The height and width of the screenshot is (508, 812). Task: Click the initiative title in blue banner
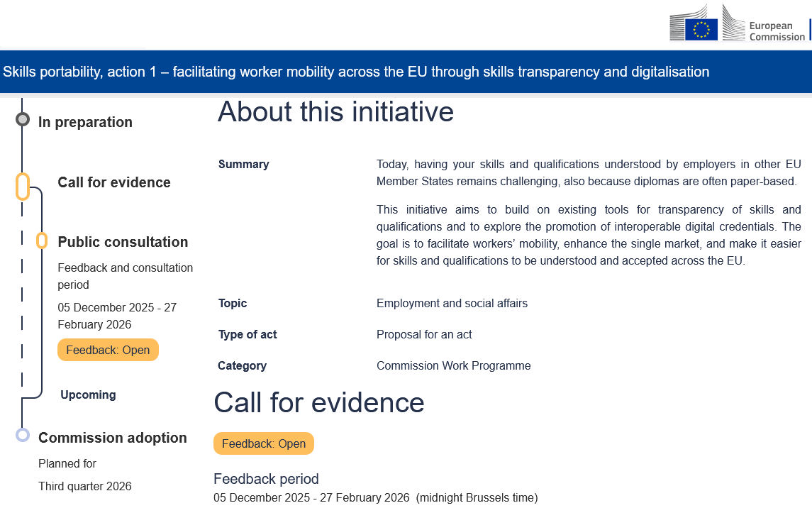pyautogui.click(x=356, y=72)
